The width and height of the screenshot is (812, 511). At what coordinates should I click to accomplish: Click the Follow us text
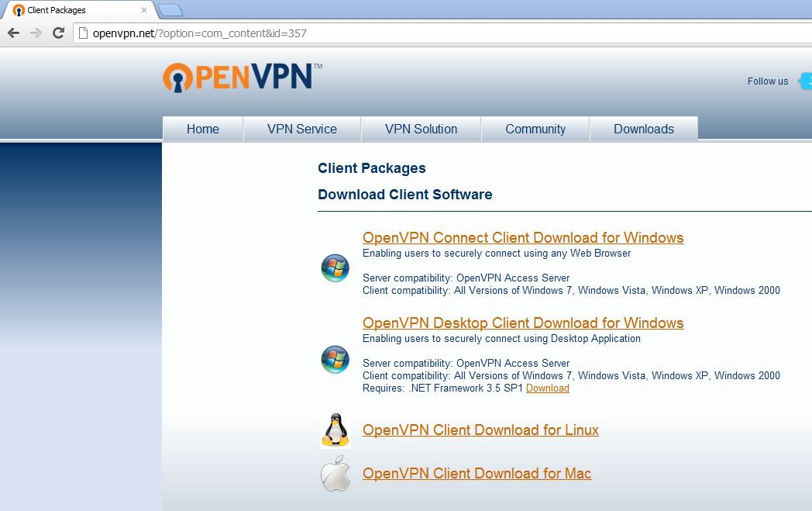[x=768, y=81]
